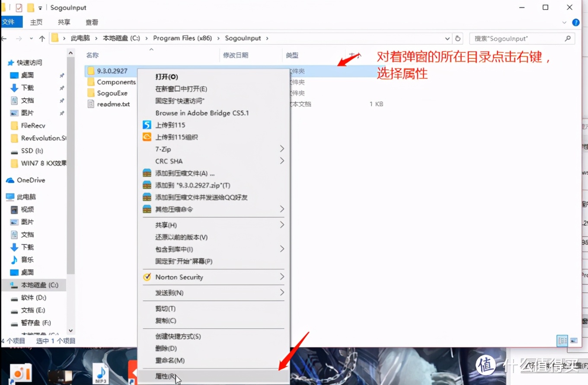Click the 上传到115 blue icon
The width and height of the screenshot is (588, 385).
click(x=147, y=125)
